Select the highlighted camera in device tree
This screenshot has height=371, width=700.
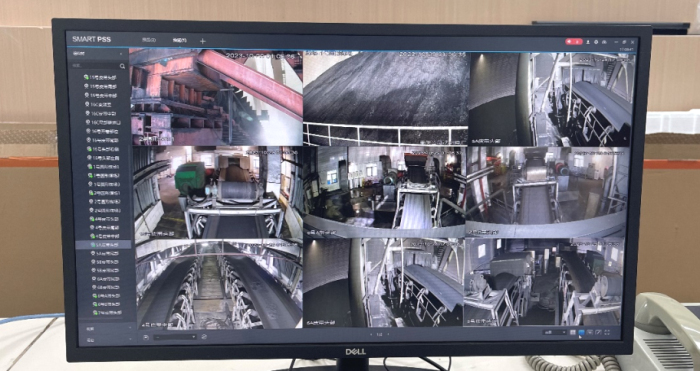point(104,245)
